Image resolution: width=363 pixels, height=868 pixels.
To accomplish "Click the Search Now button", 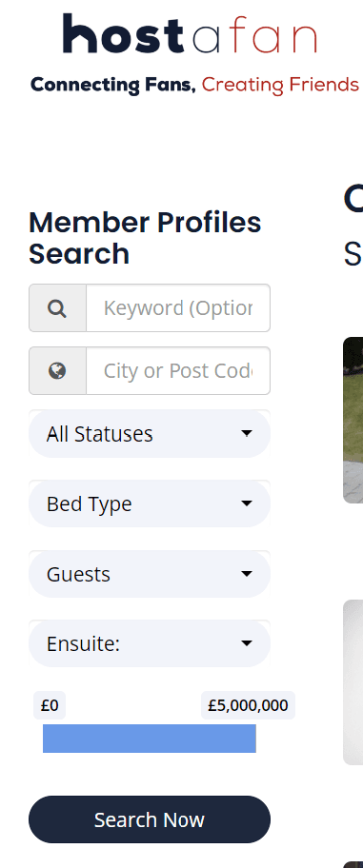I will coord(150,819).
